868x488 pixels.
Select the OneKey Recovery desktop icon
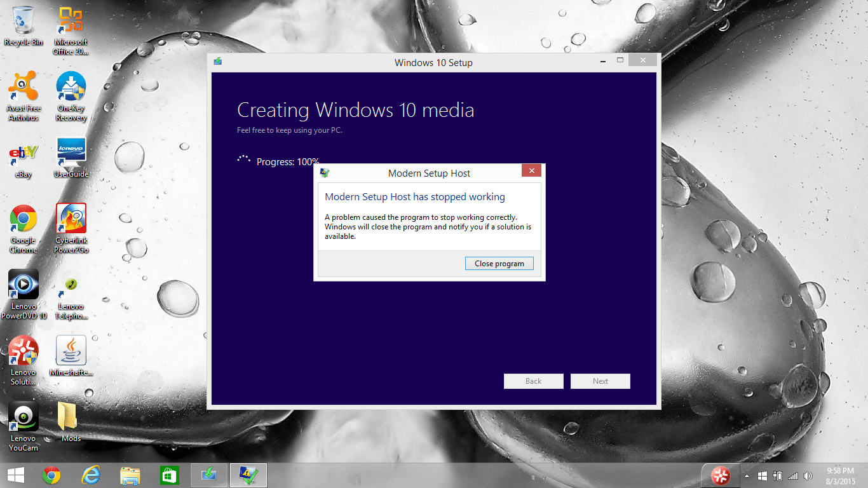(x=71, y=97)
